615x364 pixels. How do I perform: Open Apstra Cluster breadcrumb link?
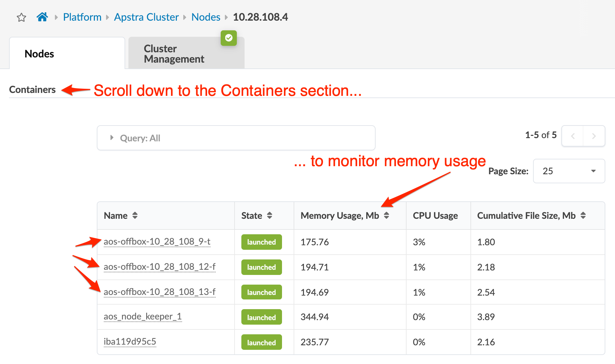click(x=146, y=17)
